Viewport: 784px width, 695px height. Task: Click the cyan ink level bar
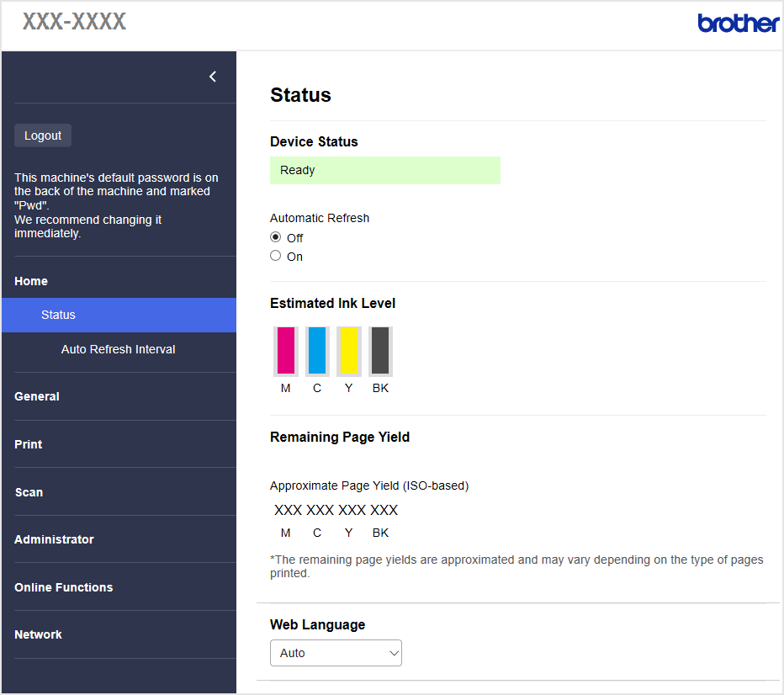[x=317, y=351]
